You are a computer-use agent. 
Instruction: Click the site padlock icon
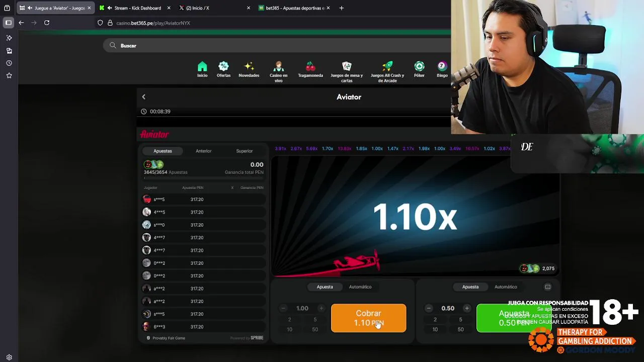[x=110, y=23]
